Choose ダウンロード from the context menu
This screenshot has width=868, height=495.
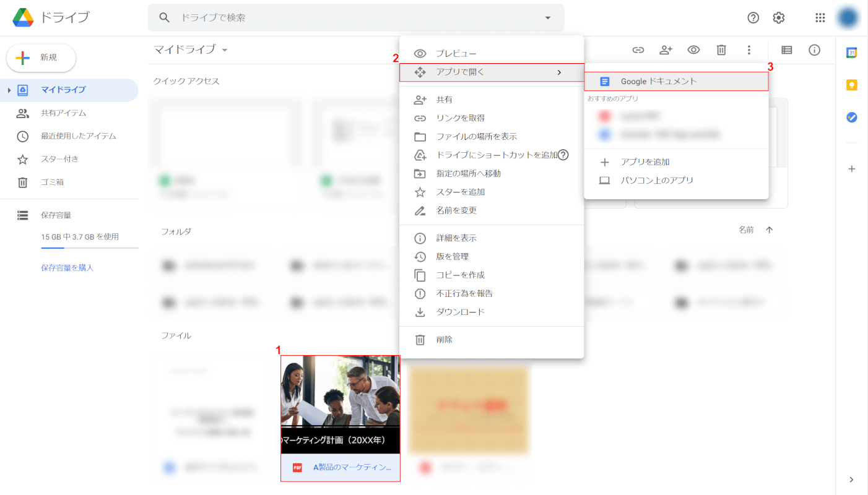460,312
